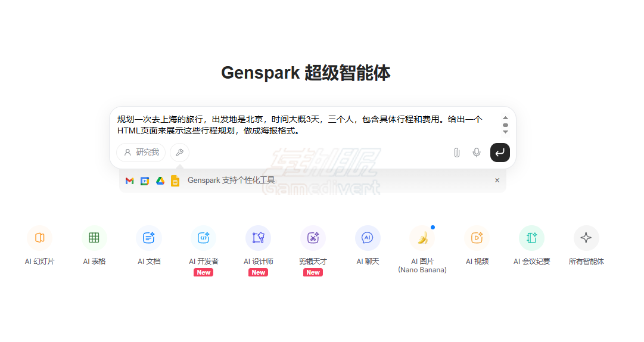Click the New badge under 剪辑天才
644x342 pixels.
(313, 273)
